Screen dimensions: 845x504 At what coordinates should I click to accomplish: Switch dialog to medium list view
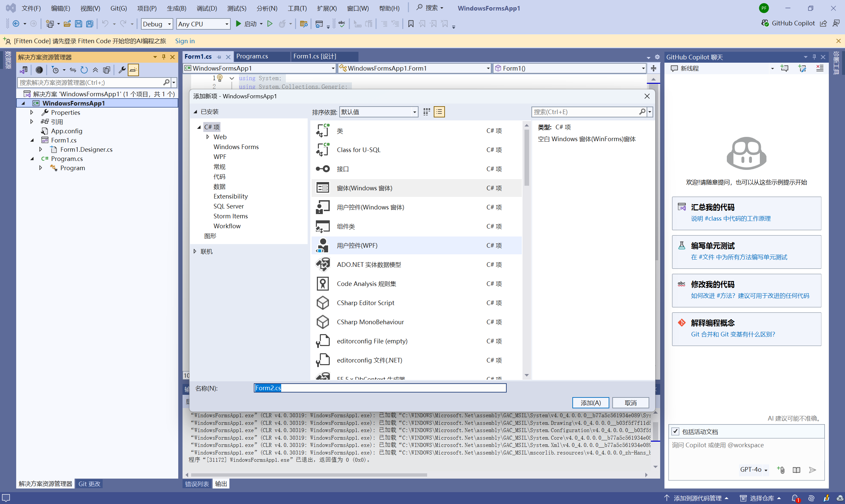(439, 112)
